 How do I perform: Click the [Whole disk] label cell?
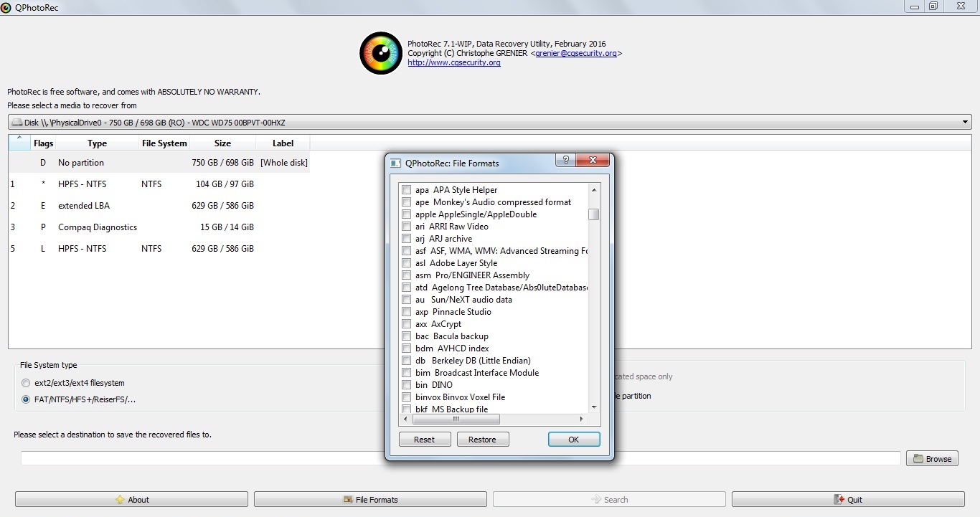pyautogui.click(x=284, y=163)
